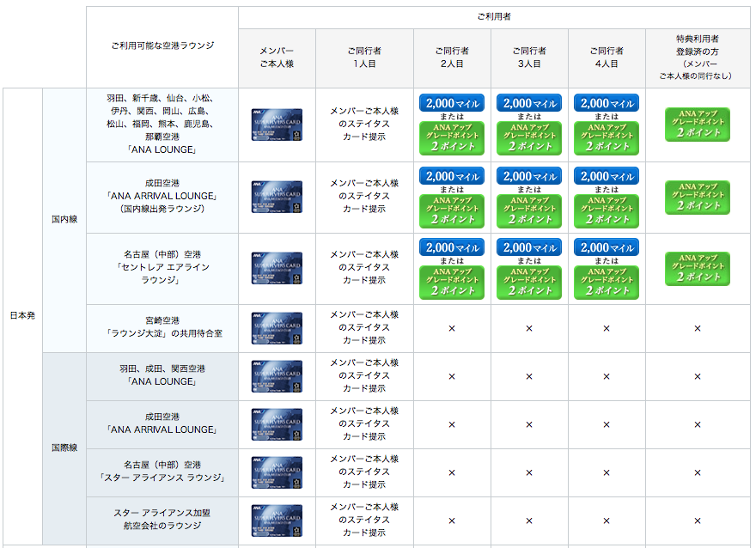Click the card image in the スター アライアンス加盟航空会社 row
The width and height of the screenshot is (756, 548).
277,521
